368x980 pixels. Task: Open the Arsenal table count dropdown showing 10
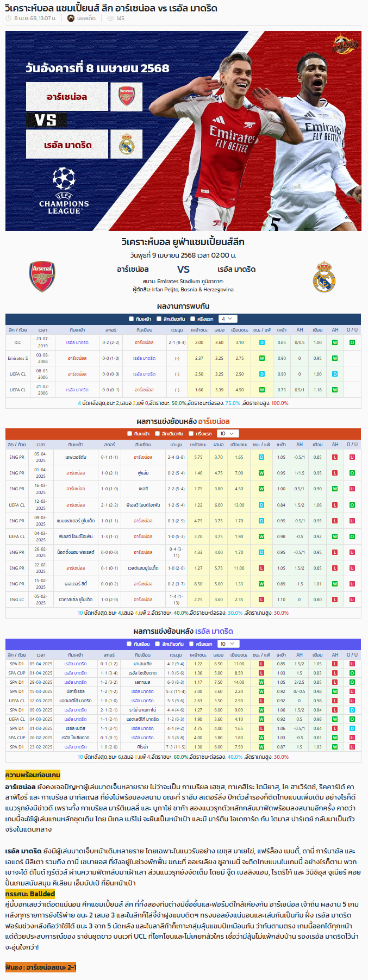point(227,434)
